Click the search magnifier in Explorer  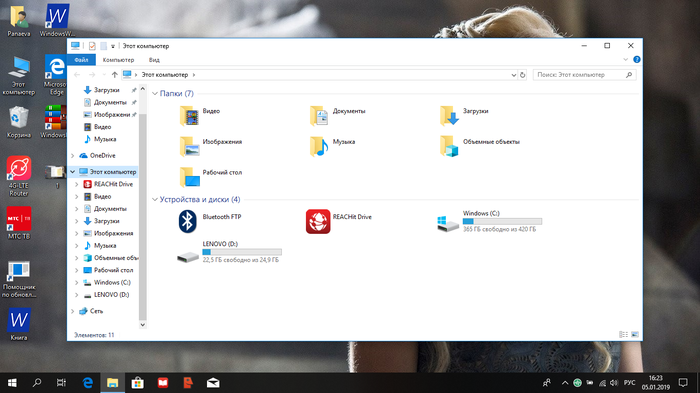(629, 75)
